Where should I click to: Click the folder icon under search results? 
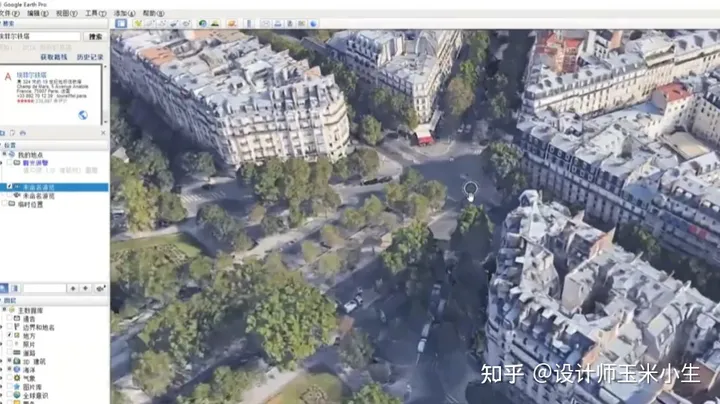(2, 133)
